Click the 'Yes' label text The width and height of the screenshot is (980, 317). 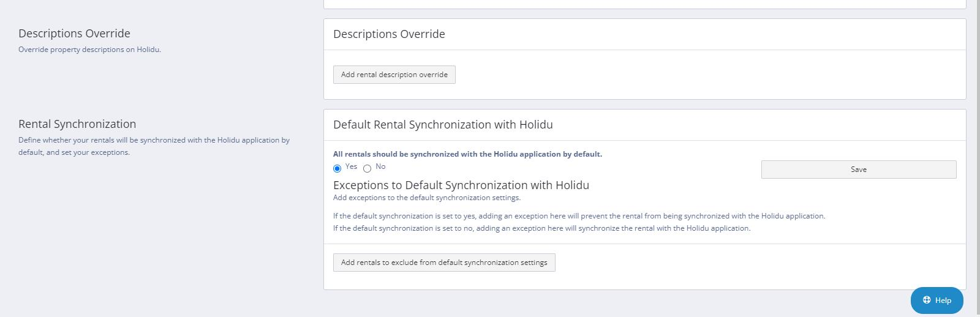351,166
